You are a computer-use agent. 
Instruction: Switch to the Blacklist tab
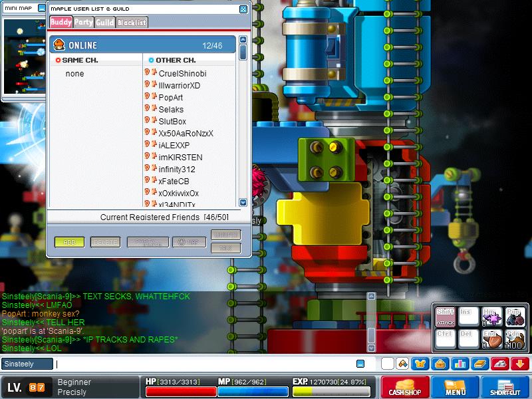132,22
